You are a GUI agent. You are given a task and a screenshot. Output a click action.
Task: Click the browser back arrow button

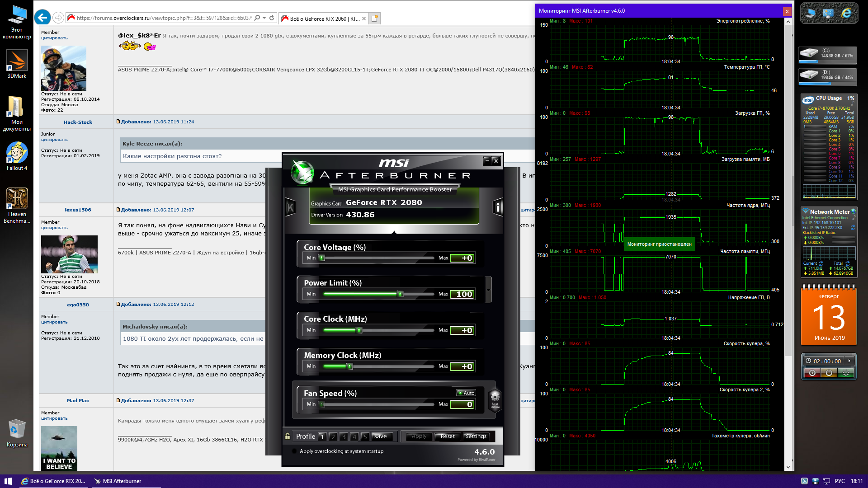pos(42,18)
